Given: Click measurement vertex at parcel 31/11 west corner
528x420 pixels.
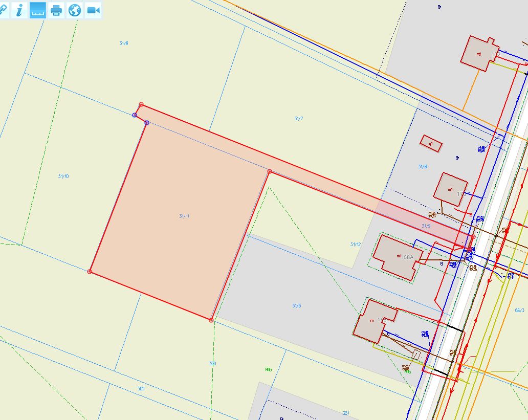Looking at the screenshot, I should [x=89, y=272].
